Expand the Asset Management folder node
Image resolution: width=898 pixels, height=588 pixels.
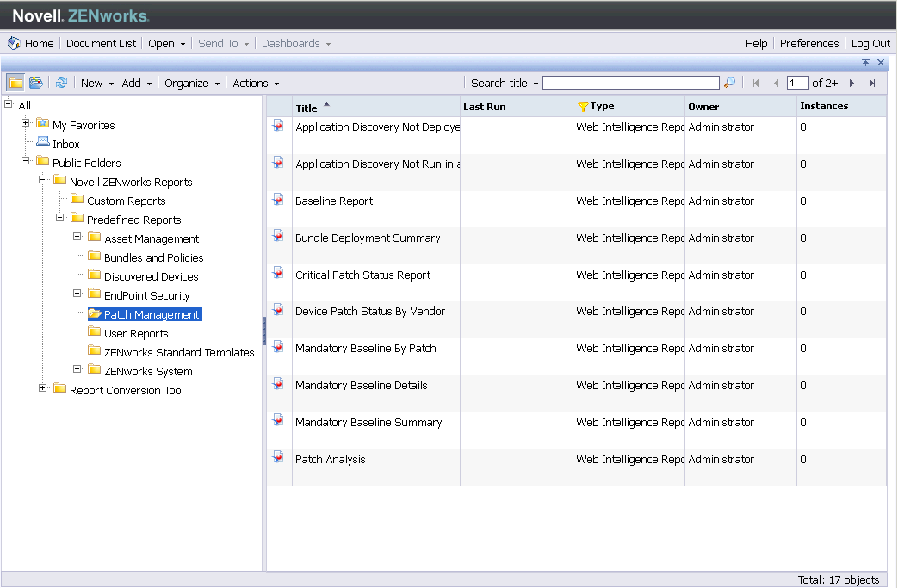point(77,238)
